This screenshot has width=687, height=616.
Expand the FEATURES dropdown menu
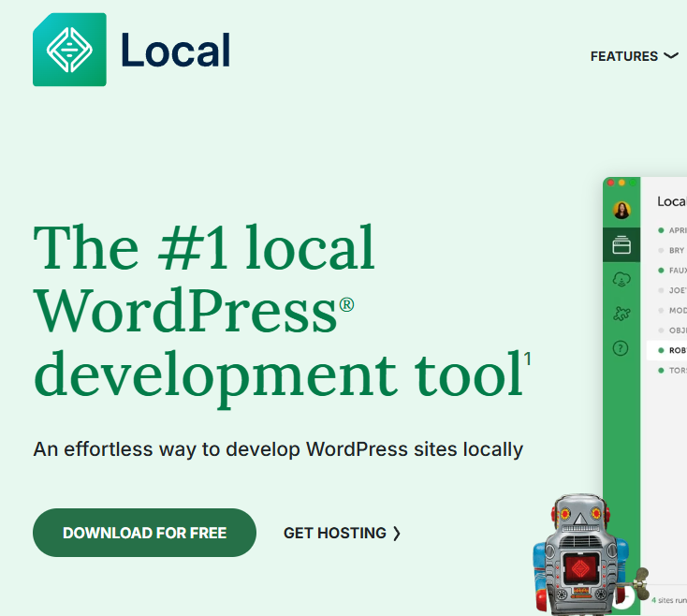tap(634, 56)
